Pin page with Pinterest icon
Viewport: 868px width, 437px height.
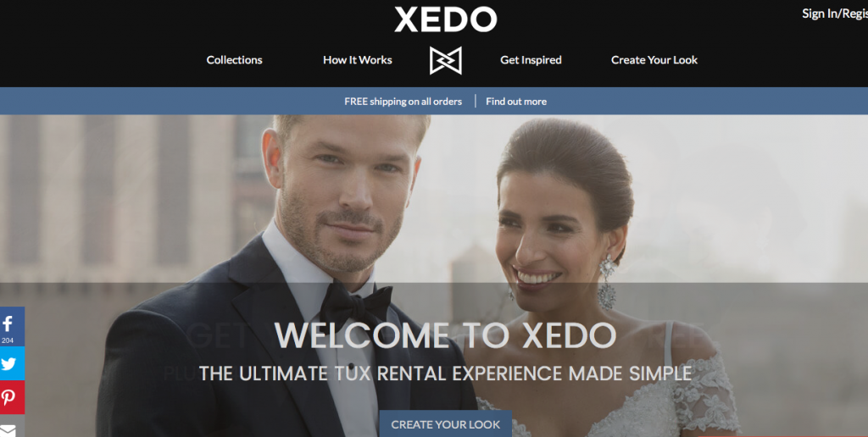pyautogui.click(x=12, y=397)
